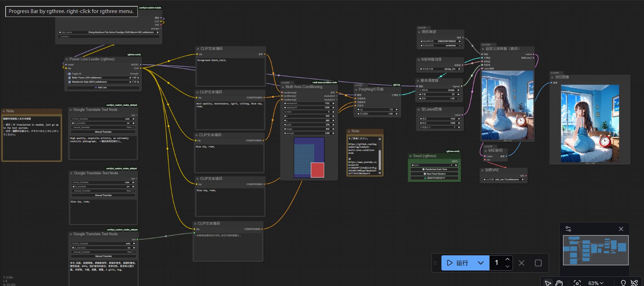Image resolution: width=644 pixels, height=286 pixels.
Task: Increase the batch count with up arrow
Action: pyautogui.click(x=508, y=259)
